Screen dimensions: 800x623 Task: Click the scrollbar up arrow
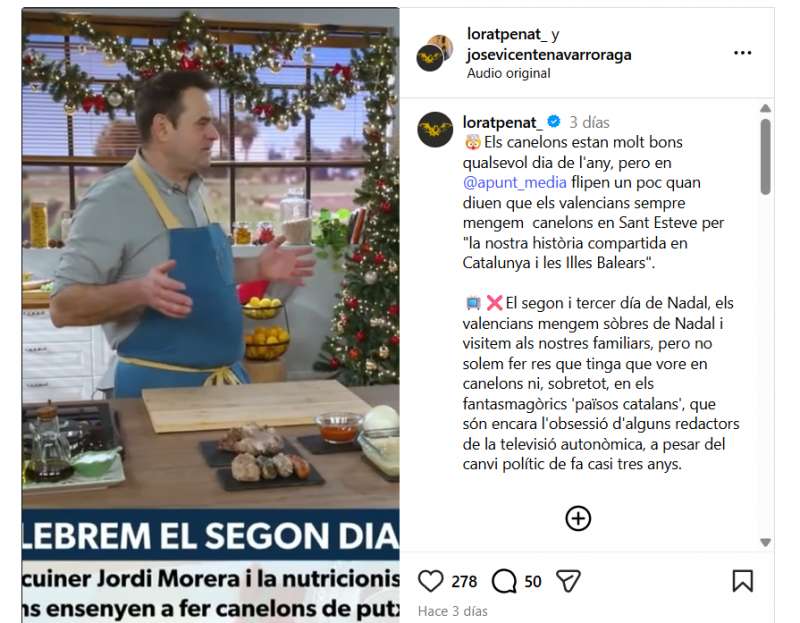click(x=765, y=108)
